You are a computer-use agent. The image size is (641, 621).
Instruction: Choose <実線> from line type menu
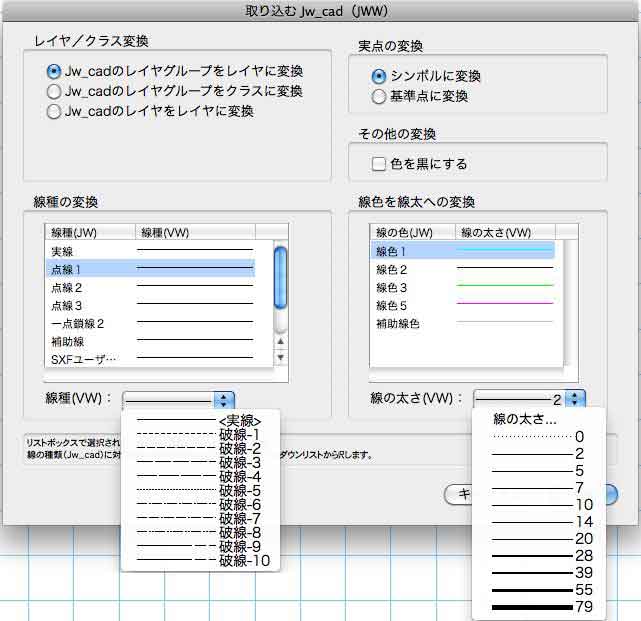(x=200, y=421)
